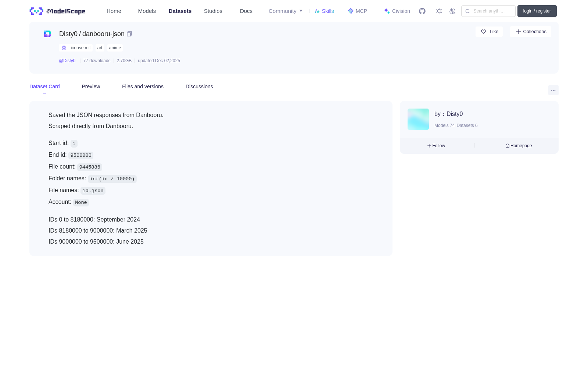Click 'IDs 8180000 to 9000000: March 2025' line
This screenshot has height=368, width=588.
98,231
